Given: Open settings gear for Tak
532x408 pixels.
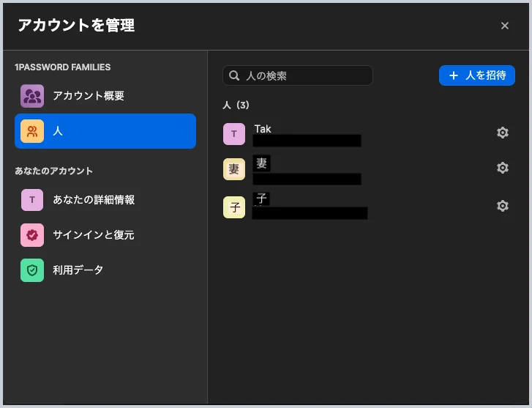Looking at the screenshot, I should click(x=503, y=133).
